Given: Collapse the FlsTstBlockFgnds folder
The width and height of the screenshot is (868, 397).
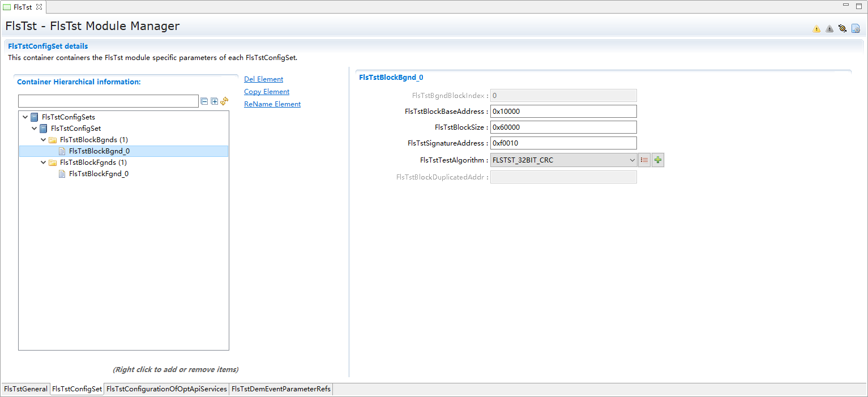Looking at the screenshot, I should coord(44,163).
